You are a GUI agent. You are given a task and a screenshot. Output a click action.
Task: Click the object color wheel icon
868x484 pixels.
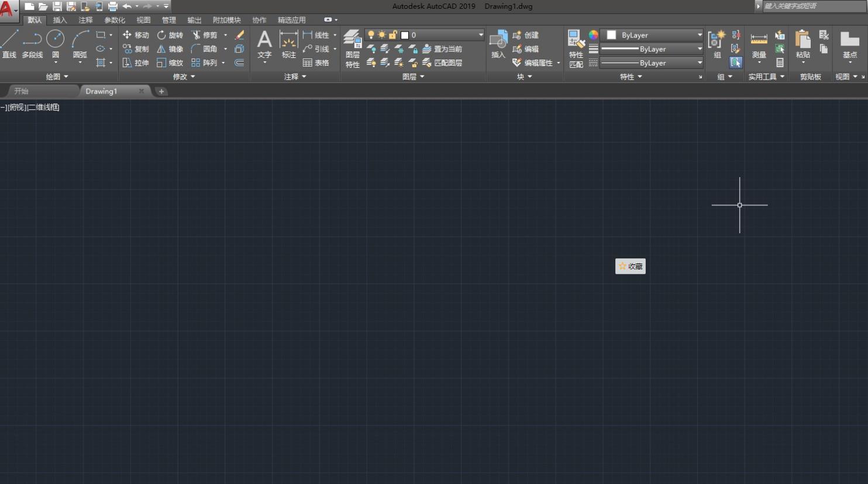click(x=593, y=35)
